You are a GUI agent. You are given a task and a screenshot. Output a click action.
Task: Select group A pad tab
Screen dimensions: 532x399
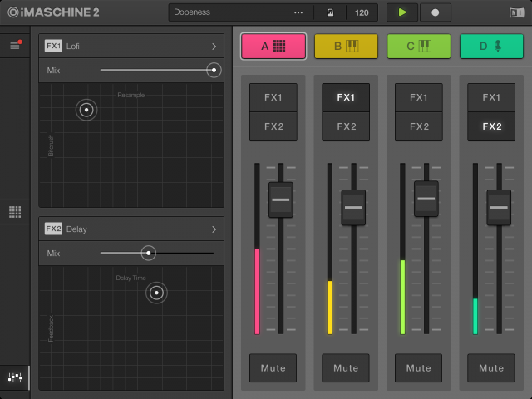[x=273, y=47]
